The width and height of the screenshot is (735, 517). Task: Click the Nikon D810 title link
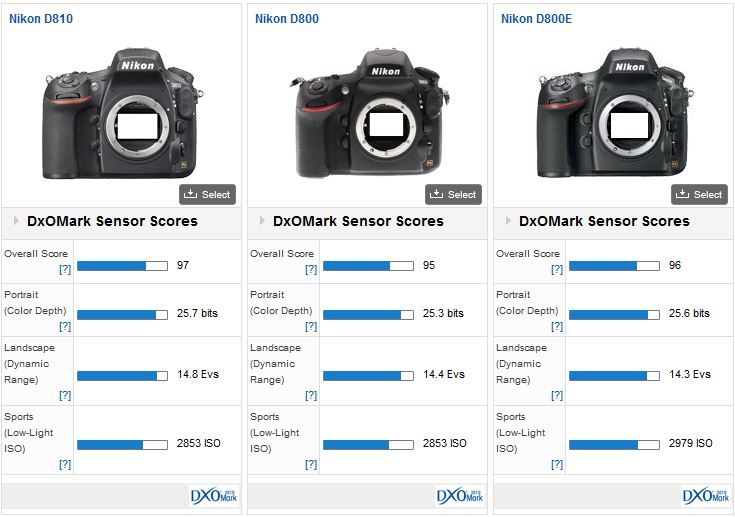click(x=41, y=19)
